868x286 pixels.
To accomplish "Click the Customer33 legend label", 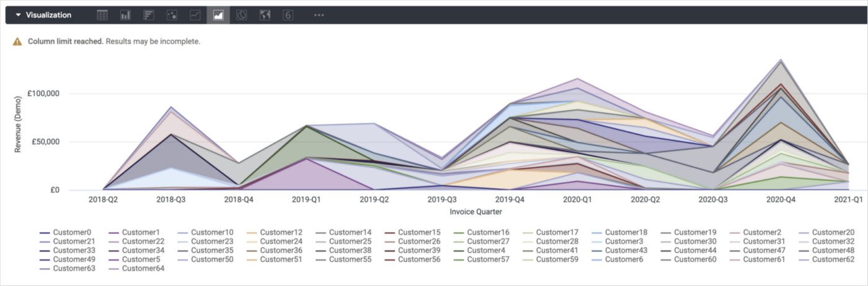I will tap(74, 250).
